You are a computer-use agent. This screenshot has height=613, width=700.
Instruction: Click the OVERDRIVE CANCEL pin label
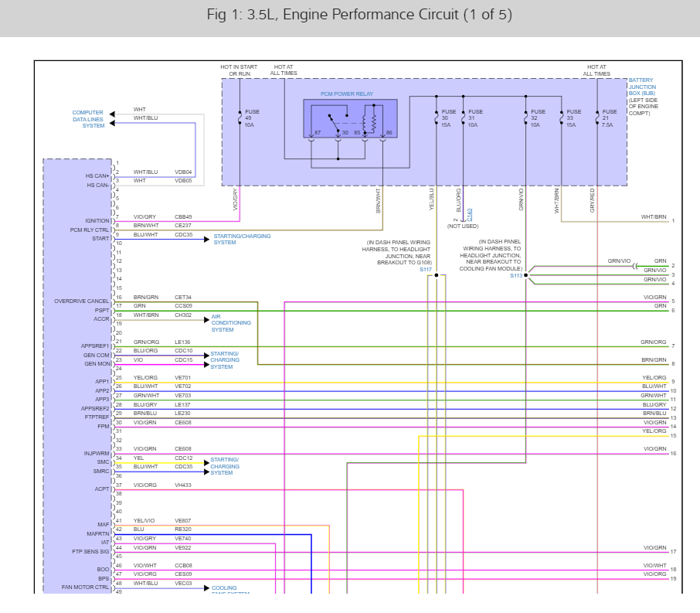pyautogui.click(x=81, y=301)
